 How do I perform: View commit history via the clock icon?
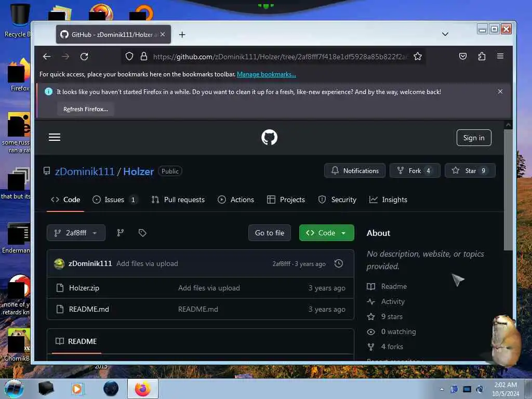tap(339, 263)
